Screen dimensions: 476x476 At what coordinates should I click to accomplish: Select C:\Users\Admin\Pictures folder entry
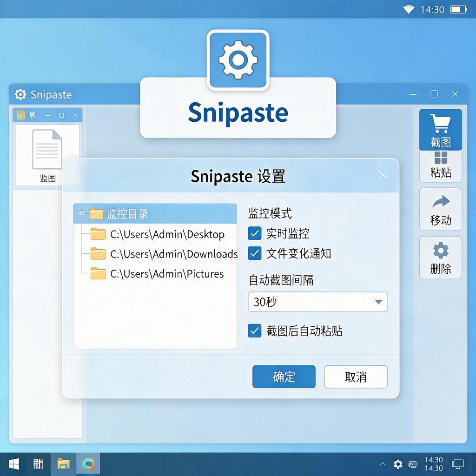157,273
